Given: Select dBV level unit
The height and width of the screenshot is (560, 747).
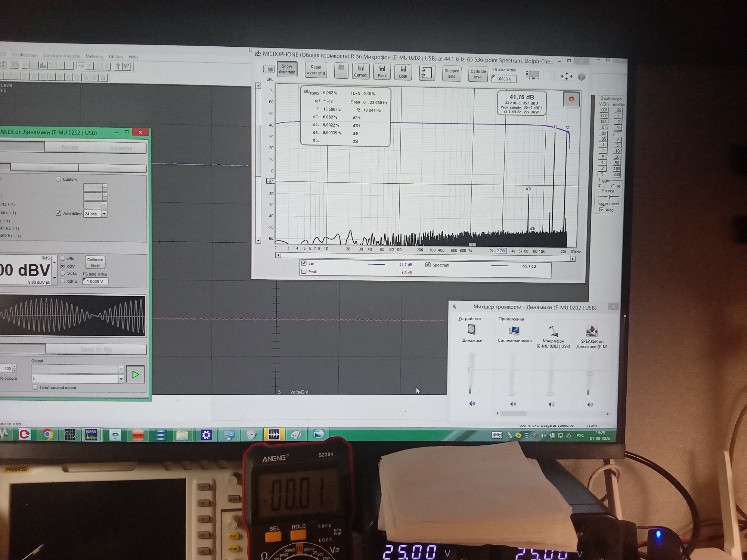Looking at the screenshot, I should tap(63, 266).
